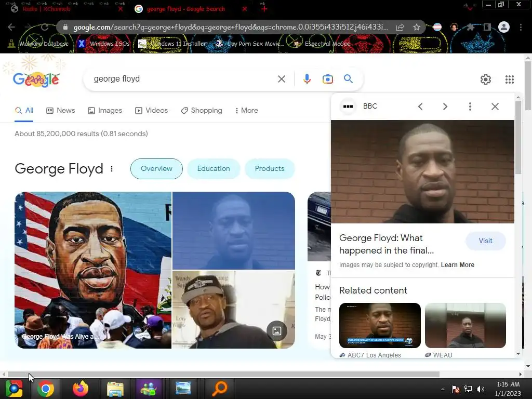Click the image panel vertical scrollbar
532x399 pixels.
coord(518,137)
